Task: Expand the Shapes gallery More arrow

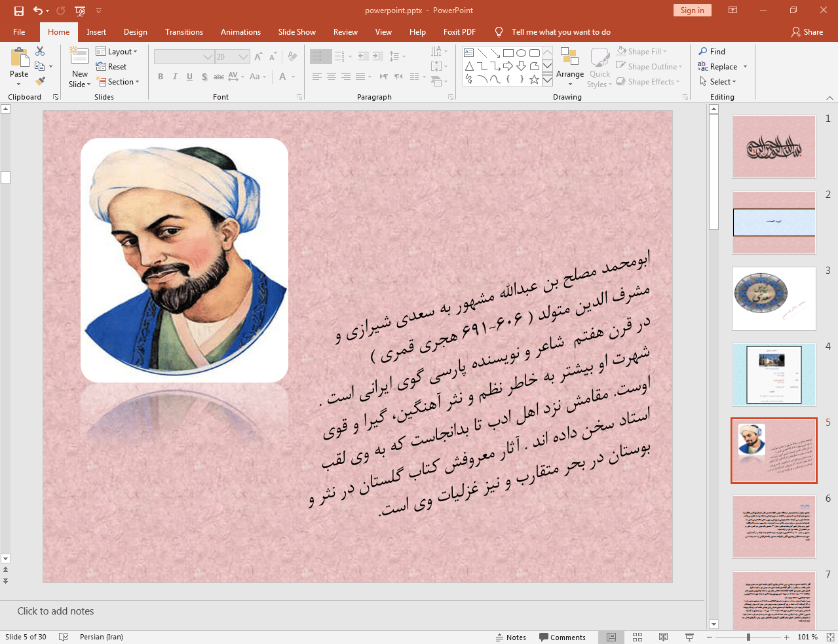Action: pyautogui.click(x=547, y=80)
